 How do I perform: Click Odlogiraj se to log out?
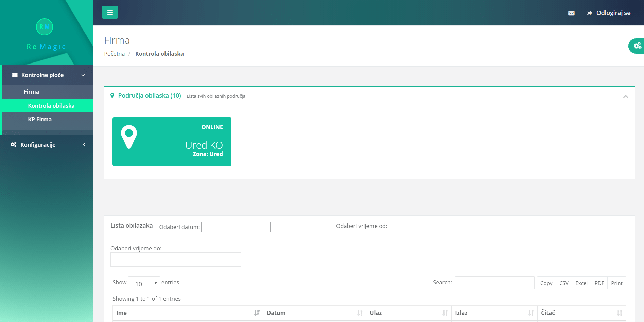[609, 13]
